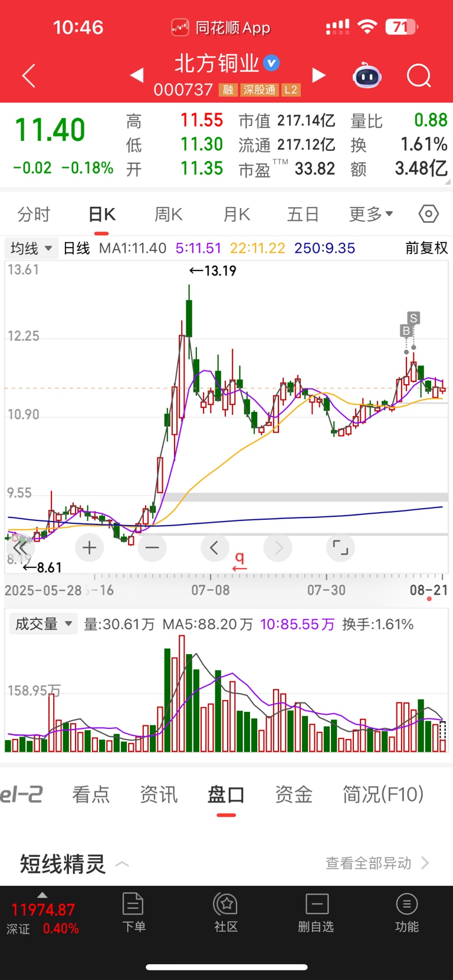Tap the day's high value 11.55
This screenshot has height=980, width=453.
[x=202, y=120]
